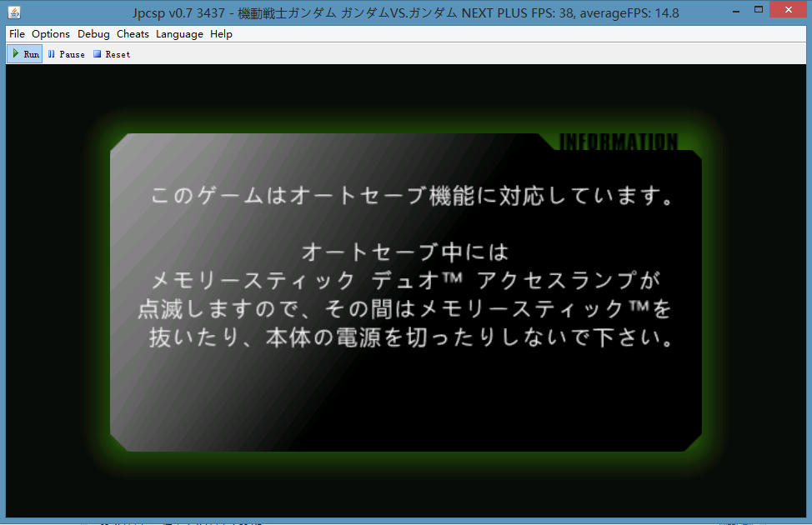
Task: Click the Jpcsp window title text
Action: 405,12
